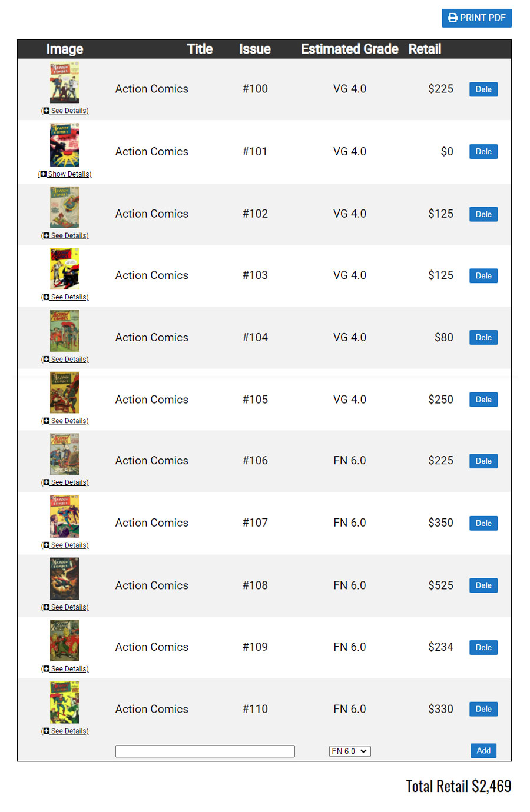Open See Details link for issue #105
Viewport: 530px width, 812px height.
point(65,421)
